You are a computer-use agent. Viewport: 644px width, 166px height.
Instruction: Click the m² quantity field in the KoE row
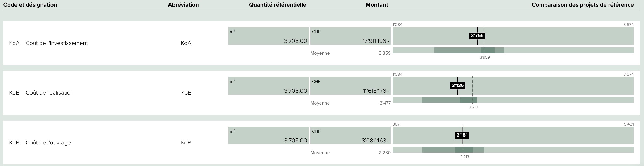268,86
